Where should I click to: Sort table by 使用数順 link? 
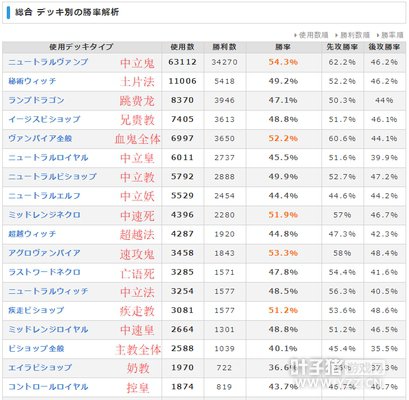(313, 35)
